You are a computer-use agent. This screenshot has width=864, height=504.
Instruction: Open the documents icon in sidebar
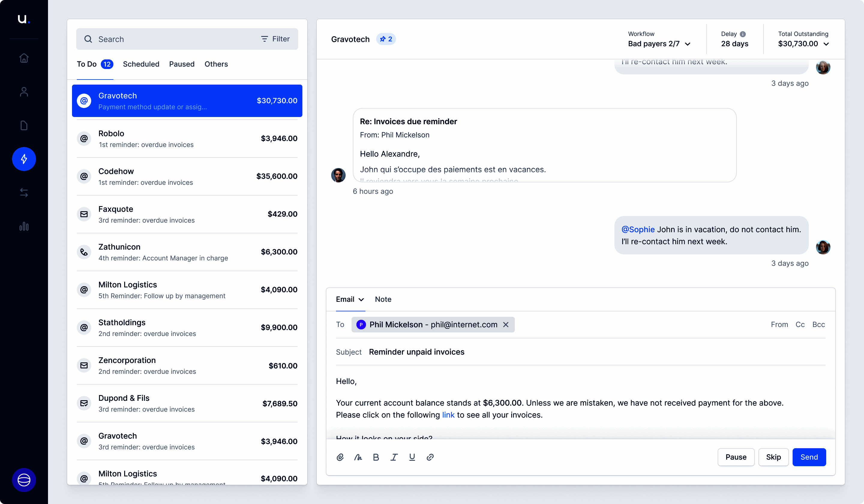point(24,125)
